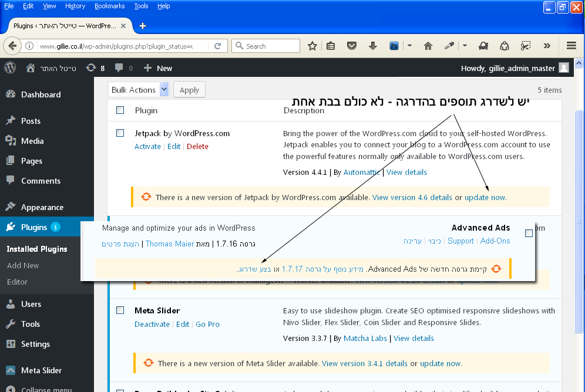Tick the Meta Slider checkbox
The image size is (585, 392).
tap(120, 310)
